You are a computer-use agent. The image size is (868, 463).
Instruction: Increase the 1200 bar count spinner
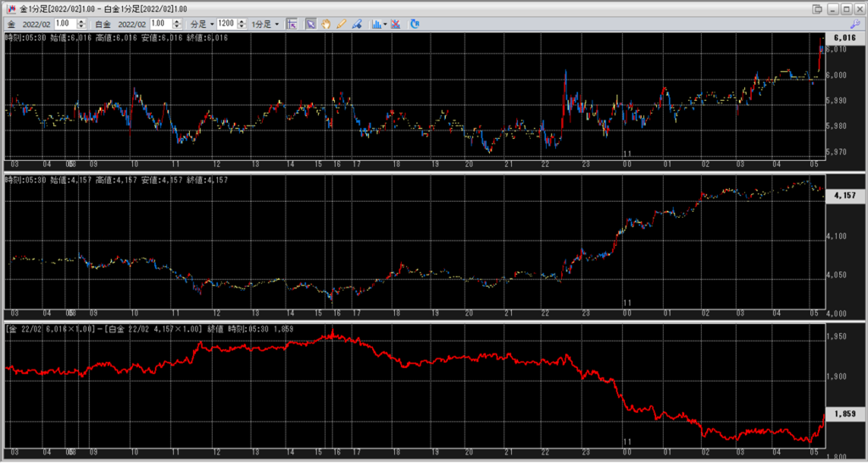tap(242, 21)
